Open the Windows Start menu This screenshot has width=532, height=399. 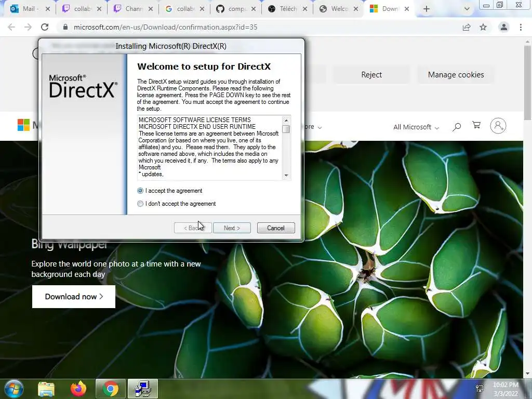pos(14,389)
